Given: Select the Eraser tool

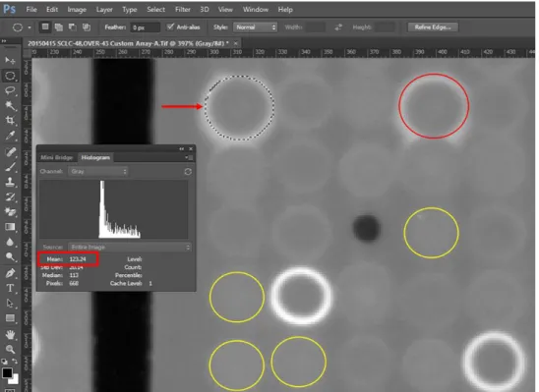Looking at the screenshot, I should [x=10, y=212].
